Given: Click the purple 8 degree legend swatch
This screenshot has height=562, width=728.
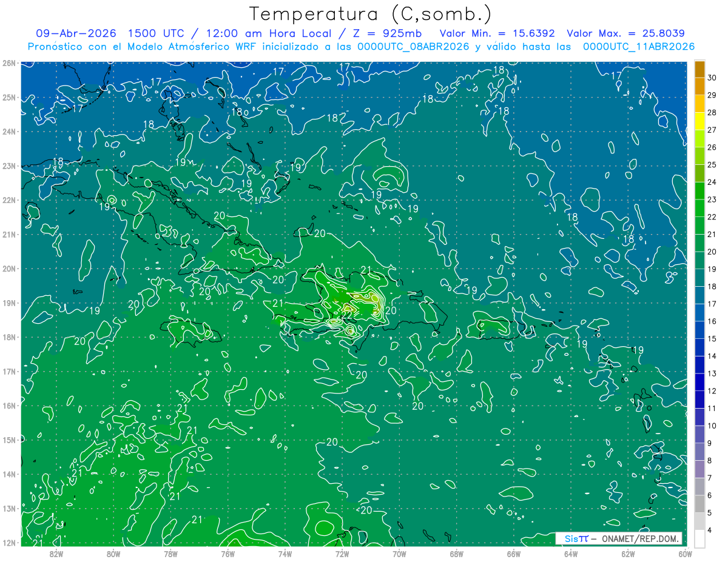Looking at the screenshot, I should pos(699,469).
